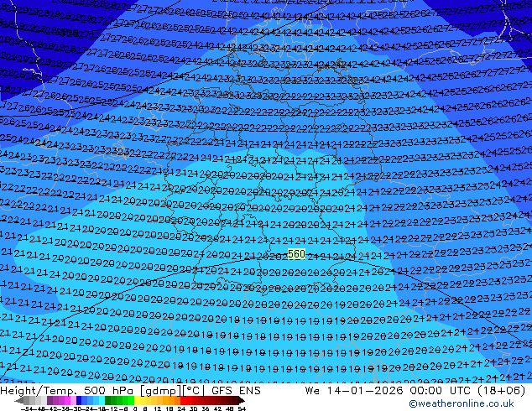Click the 'GFS ENS' model label
Screen dimensions: 532x411
[236, 391]
